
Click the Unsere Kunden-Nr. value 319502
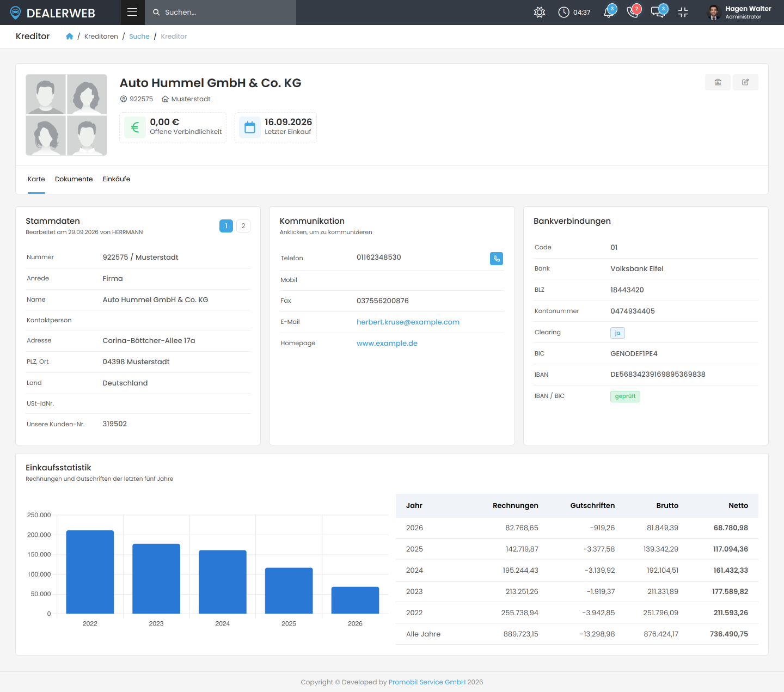[115, 424]
